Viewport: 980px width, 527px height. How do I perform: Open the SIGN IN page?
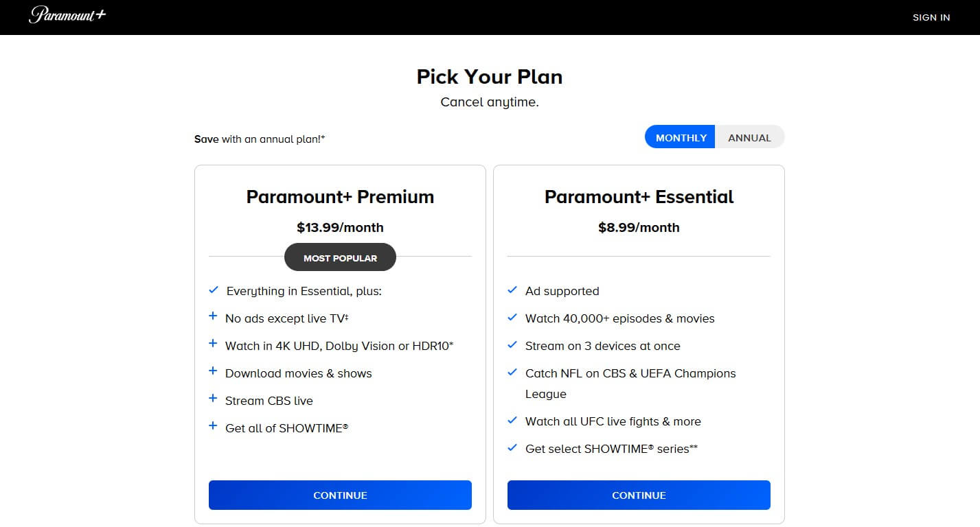(x=931, y=17)
